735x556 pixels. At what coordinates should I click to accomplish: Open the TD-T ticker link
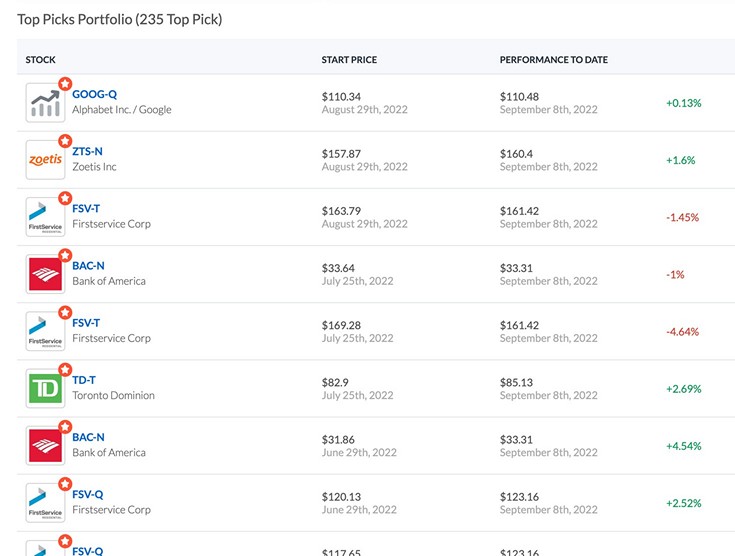tap(85, 380)
